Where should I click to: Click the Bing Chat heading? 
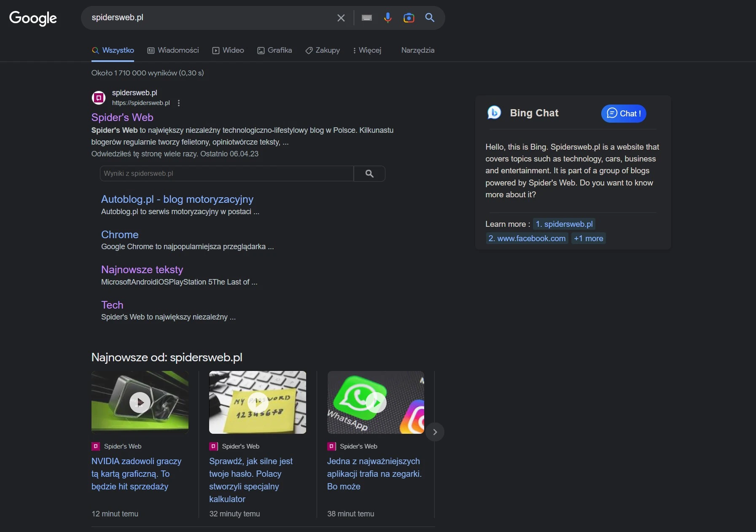click(x=534, y=113)
